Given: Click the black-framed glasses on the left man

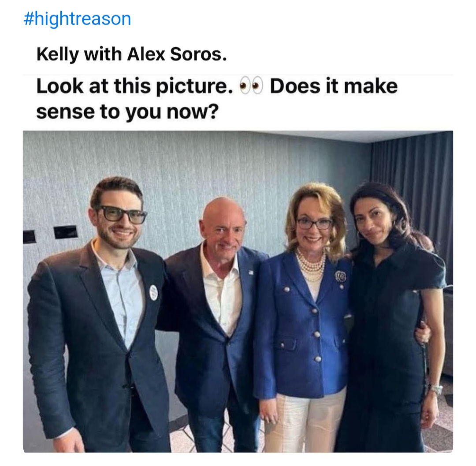Looking at the screenshot, I should tap(123, 215).
